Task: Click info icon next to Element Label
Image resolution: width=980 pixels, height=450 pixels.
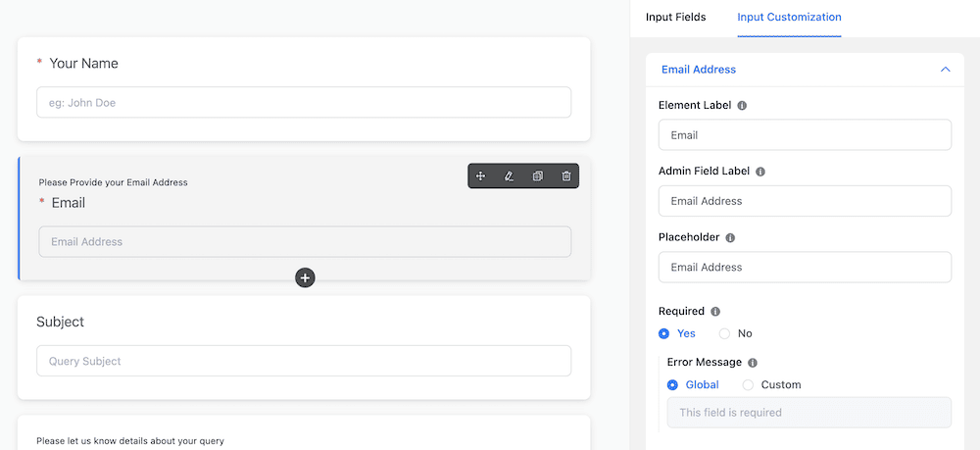Action: pos(742,106)
